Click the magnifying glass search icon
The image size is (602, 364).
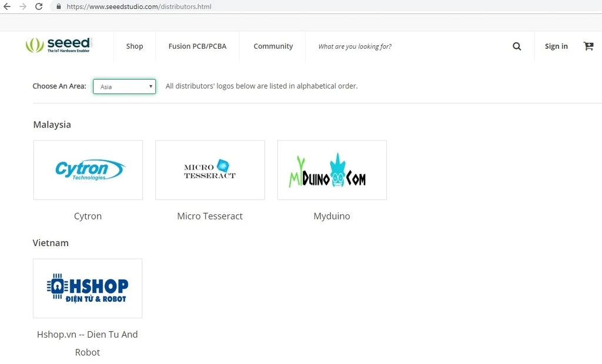tap(517, 46)
